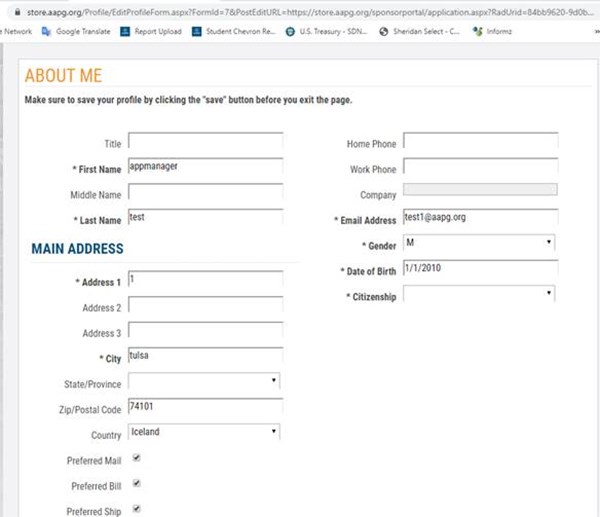This screenshot has width=600, height=517.
Task: Expand the Citizenship dropdown
Action: [x=479, y=294]
